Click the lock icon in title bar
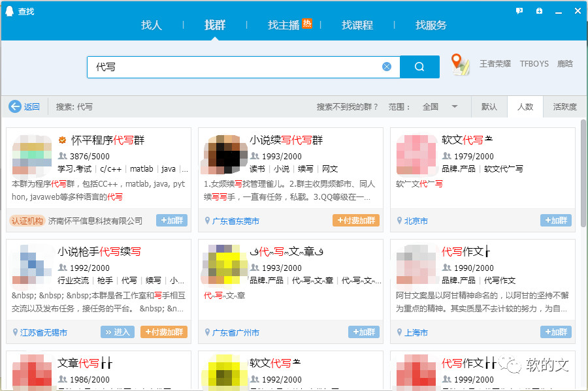 tap(539, 11)
